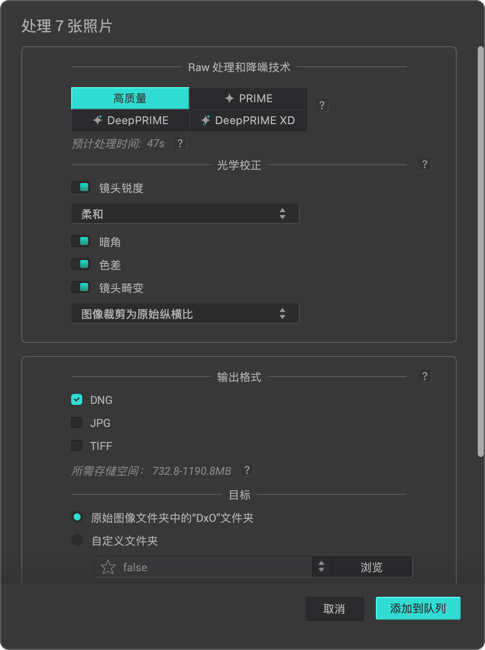Click help icon beside estimated processing time
Viewport: 485px width, 650px height.
coord(180,143)
